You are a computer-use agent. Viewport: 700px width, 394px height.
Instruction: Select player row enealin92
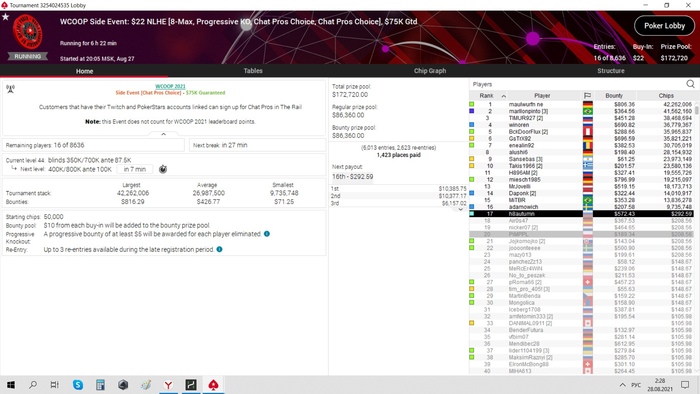(x=581, y=145)
